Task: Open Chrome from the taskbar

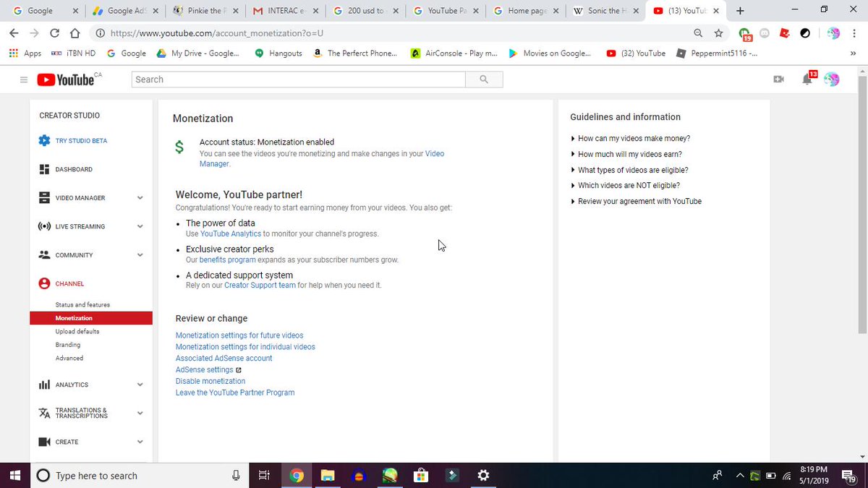Action: tap(296, 475)
